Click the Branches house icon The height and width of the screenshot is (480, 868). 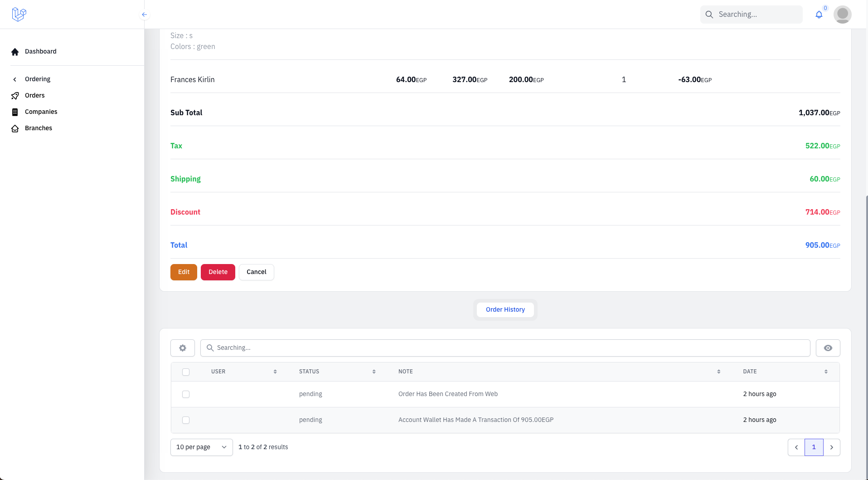15,128
